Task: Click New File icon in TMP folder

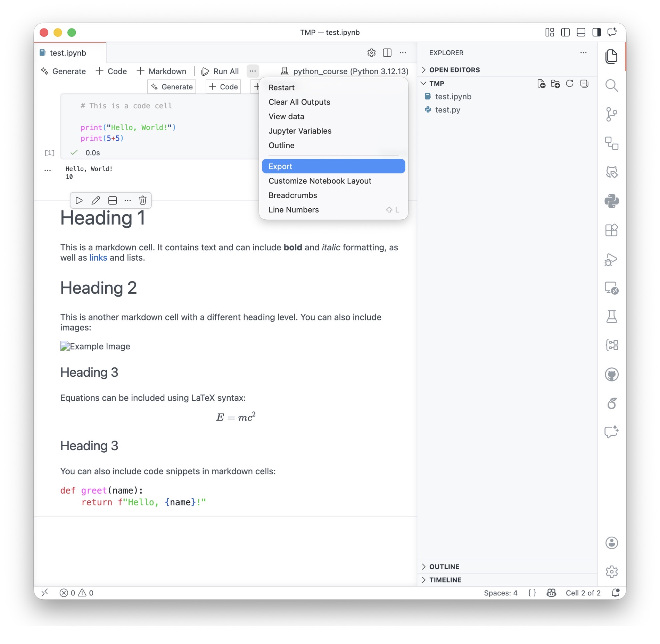Action: (541, 84)
